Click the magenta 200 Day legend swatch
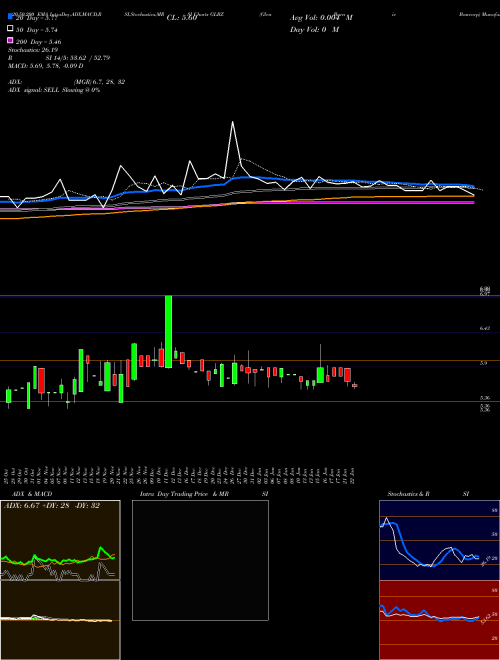The width and height of the screenshot is (500, 660). [x=11, y=40]
